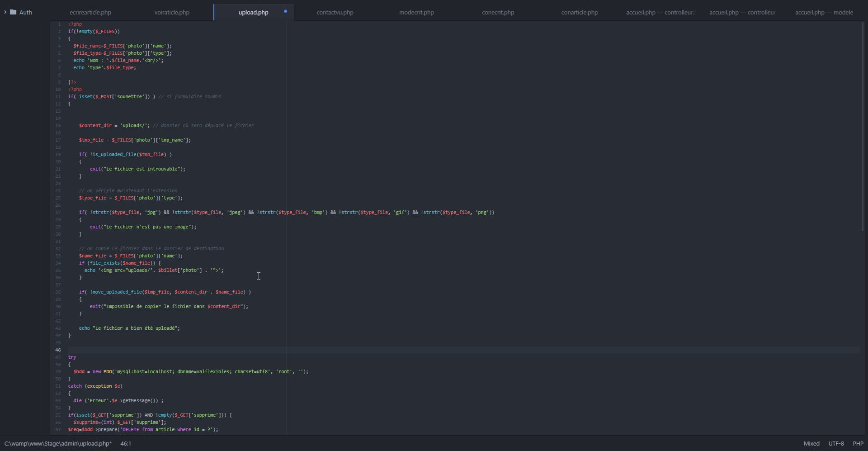Screen dimensions: 868x451
Task: Open UTF-8 encoding selector
Action: [836, 443]
